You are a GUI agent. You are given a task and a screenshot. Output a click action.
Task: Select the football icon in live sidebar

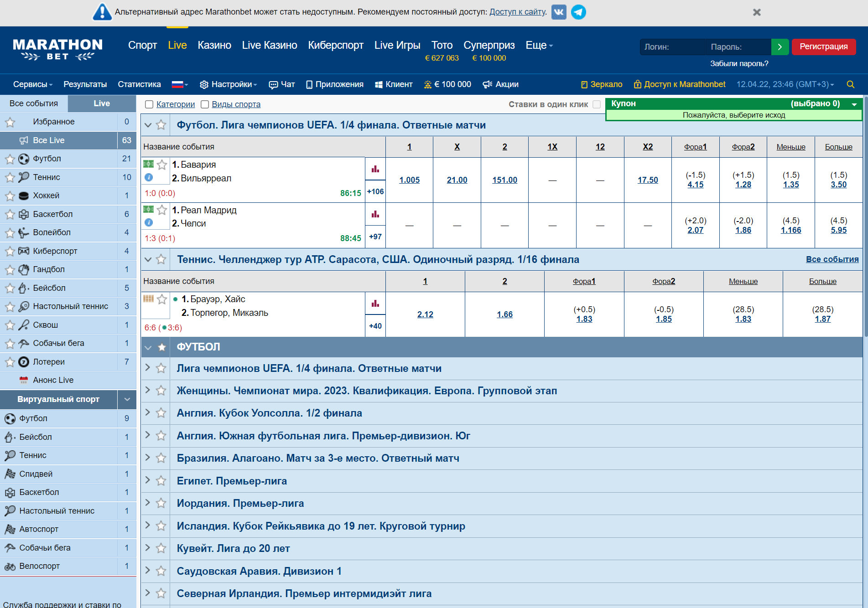pyautogui.click(x=24, y=159)
